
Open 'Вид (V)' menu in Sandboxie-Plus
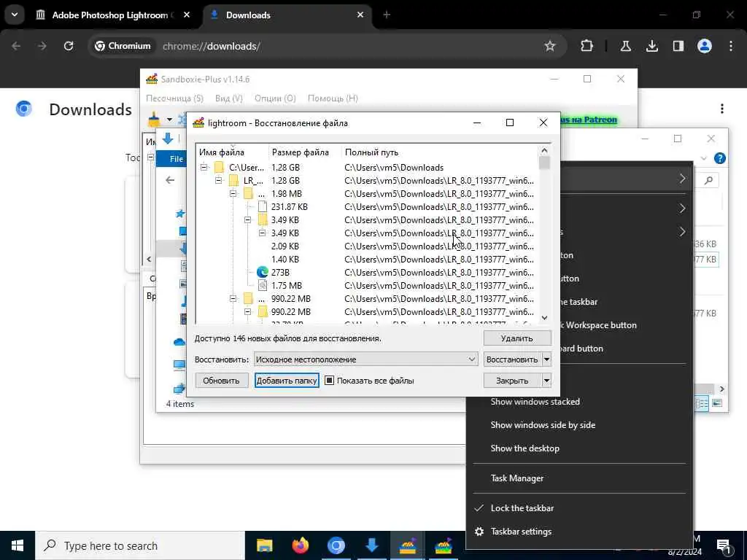click(x=229, y=98)
